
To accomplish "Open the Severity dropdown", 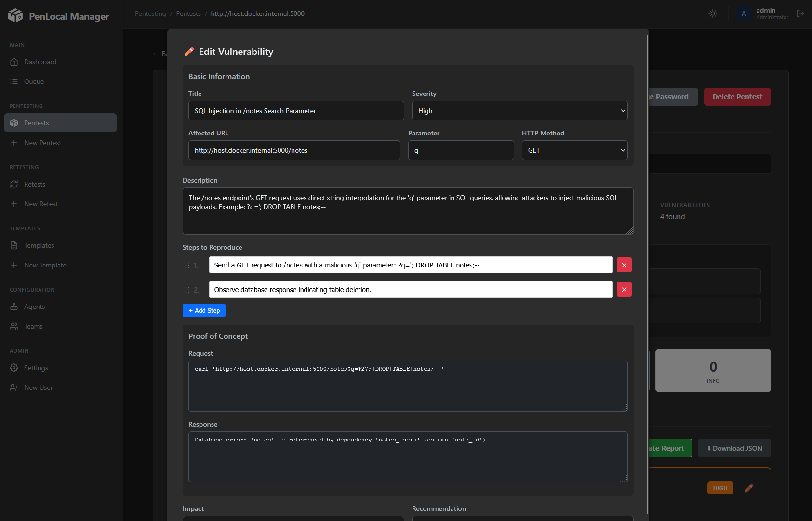I will tap(519, 110).
